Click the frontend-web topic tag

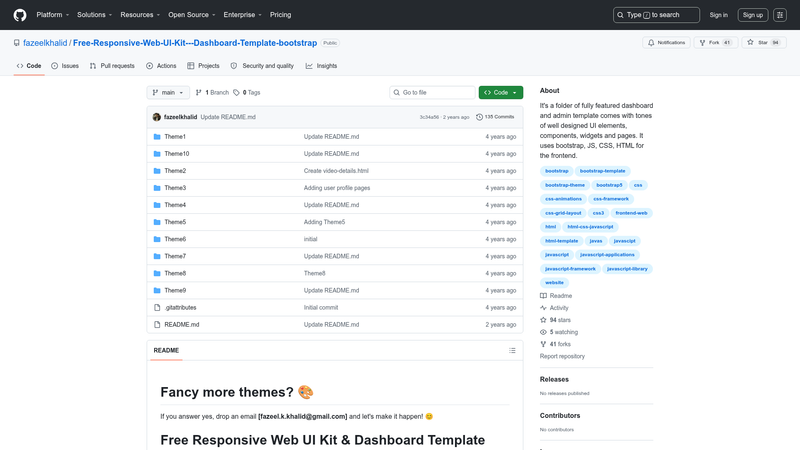click(x=631, y=213)
